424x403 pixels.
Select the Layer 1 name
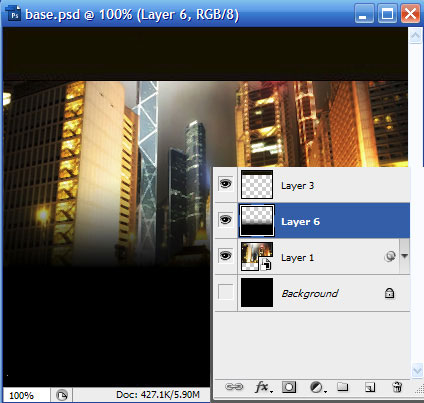tap(297, 258)
